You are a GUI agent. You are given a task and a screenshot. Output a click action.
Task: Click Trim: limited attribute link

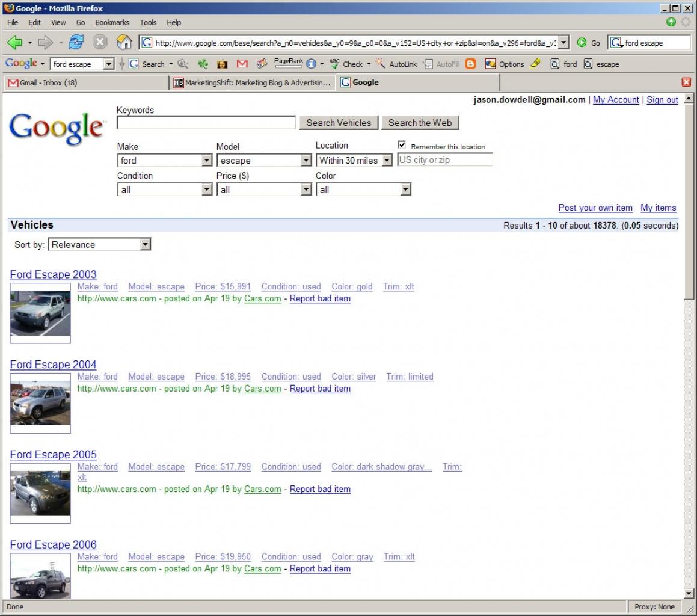point(410,376)
